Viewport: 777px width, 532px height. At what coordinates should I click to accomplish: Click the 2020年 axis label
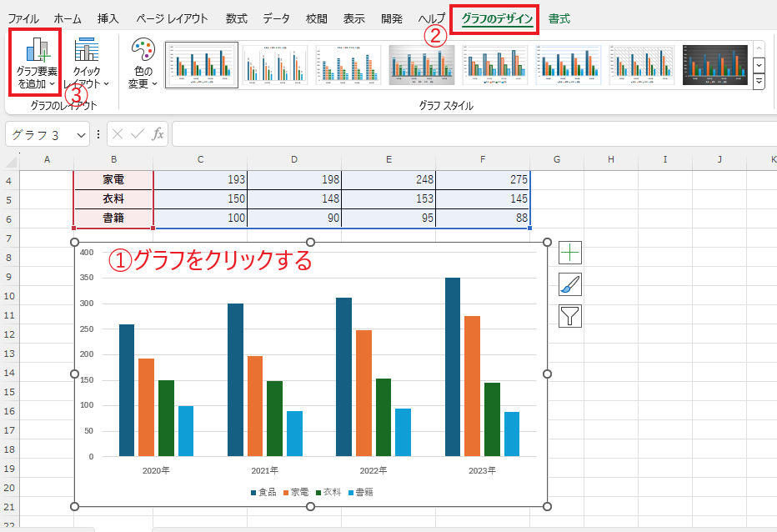tap(156, 470)
